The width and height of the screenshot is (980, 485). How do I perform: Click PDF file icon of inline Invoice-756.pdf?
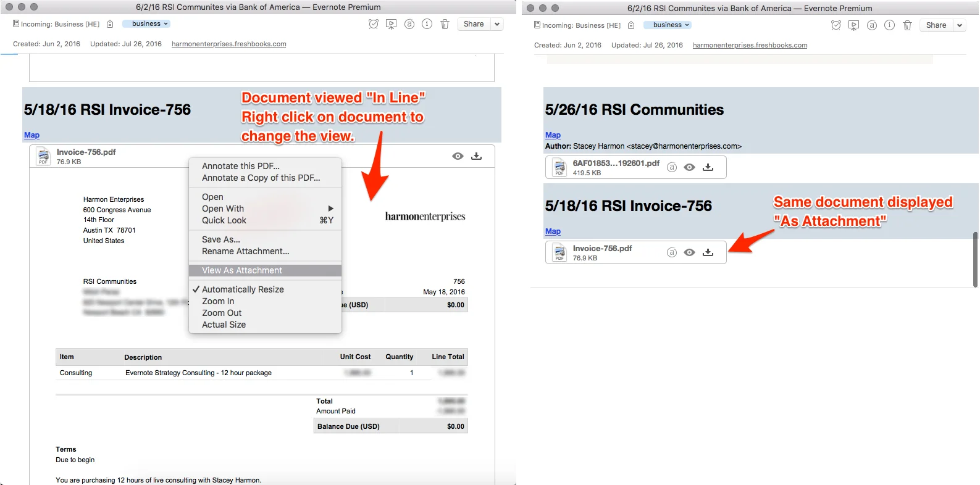[43, 157]
